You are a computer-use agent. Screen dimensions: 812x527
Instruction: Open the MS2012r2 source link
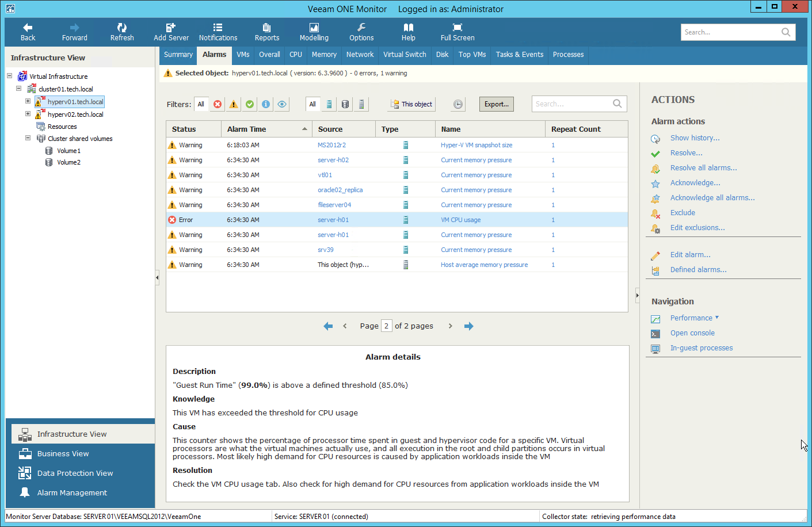tap(332, 145)
